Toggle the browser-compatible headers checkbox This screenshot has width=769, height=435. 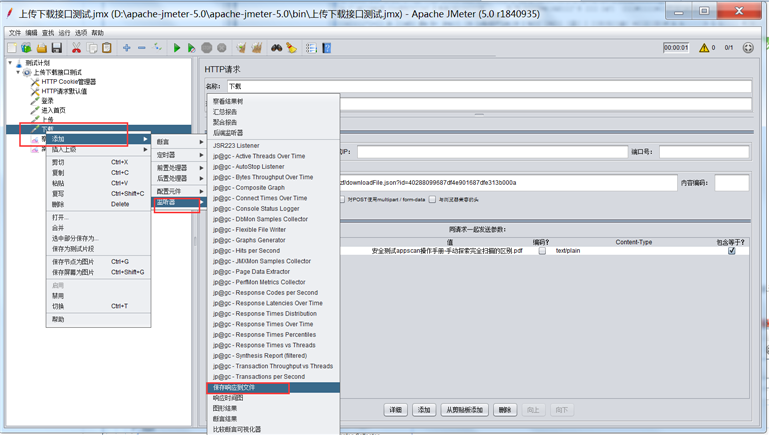[432, 200]
